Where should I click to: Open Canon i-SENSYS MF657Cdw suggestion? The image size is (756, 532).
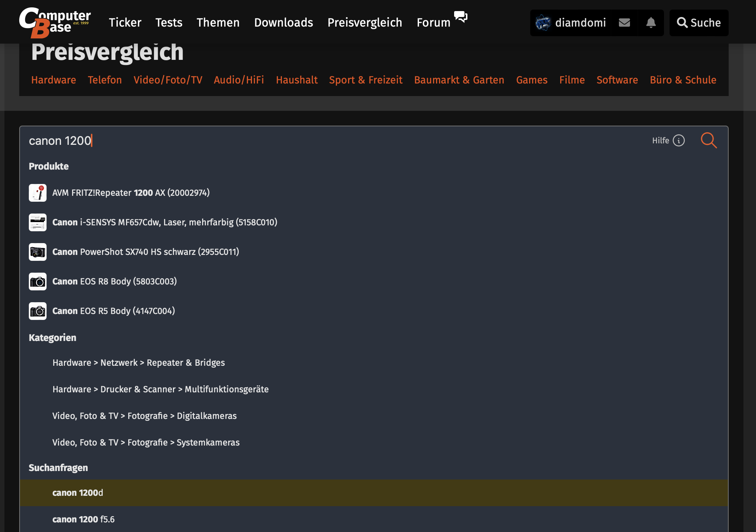point(164,222)
